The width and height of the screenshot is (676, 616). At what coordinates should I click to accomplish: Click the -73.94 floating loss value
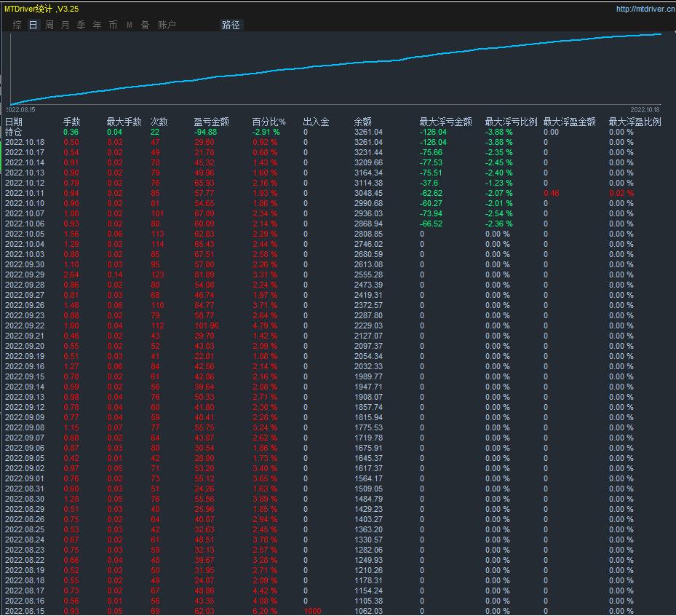(431, 213)
